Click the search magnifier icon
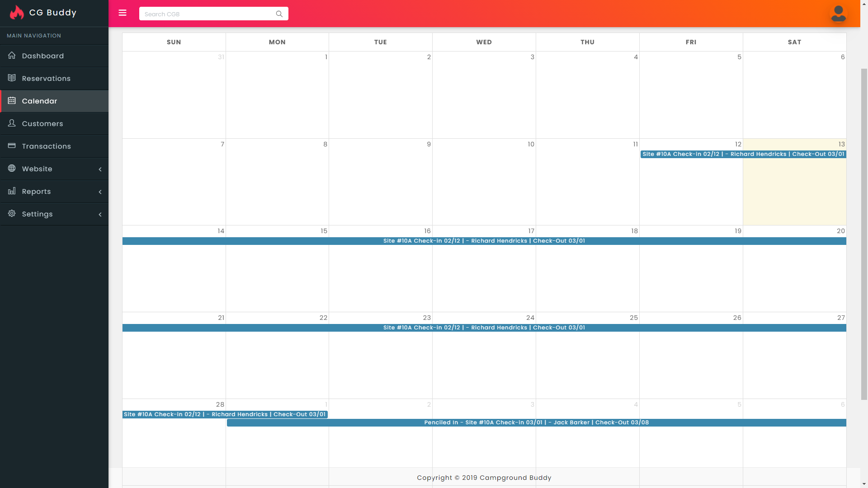The height and width of the screenshot is (488, 868). click(x=279, y=14)
